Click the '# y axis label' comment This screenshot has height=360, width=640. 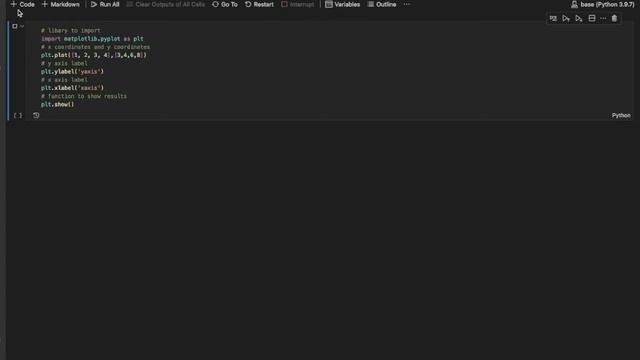click(64, 63)
